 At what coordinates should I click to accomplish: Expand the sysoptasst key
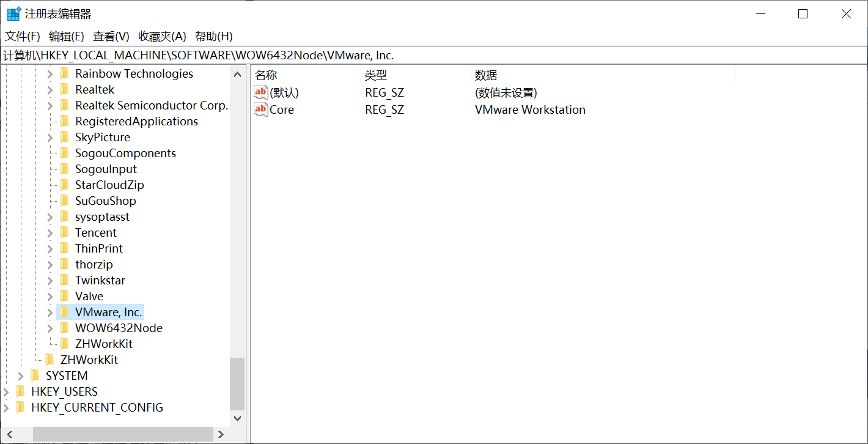pos(50,217)
